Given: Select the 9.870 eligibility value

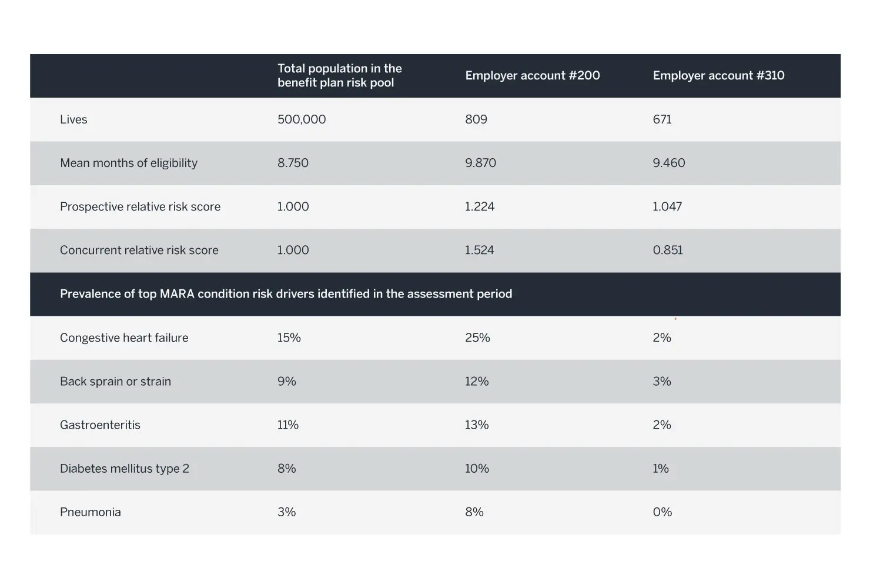Looking at the screenshot, I should (480, 163).
